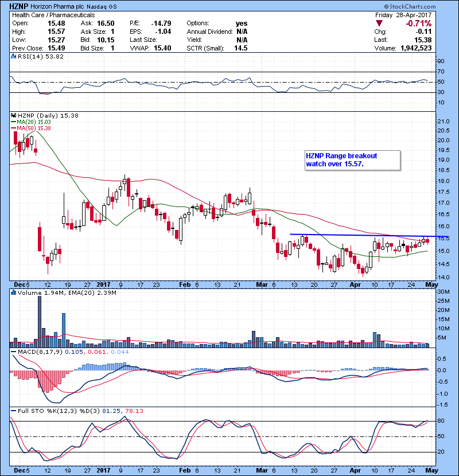
Task: Click the 21.0 price axis label
Action: 443,122
